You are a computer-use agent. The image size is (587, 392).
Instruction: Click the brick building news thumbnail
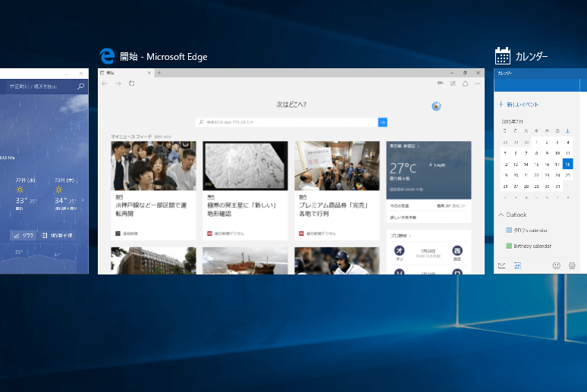pyautogui.click(x=153, y=261)
